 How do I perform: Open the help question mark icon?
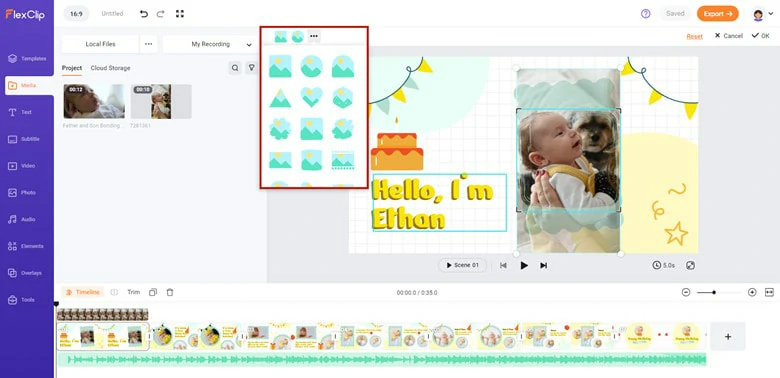point(646,14)
